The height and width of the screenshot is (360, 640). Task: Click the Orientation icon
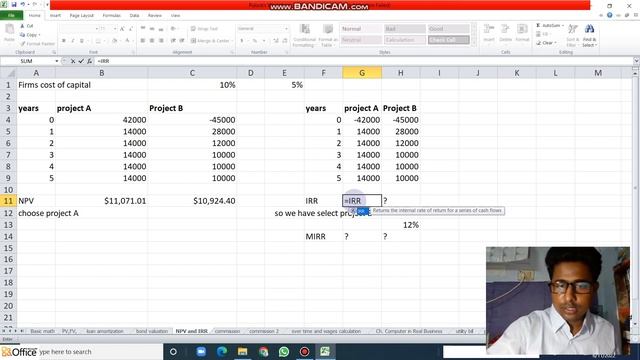(x=174, y=29)
